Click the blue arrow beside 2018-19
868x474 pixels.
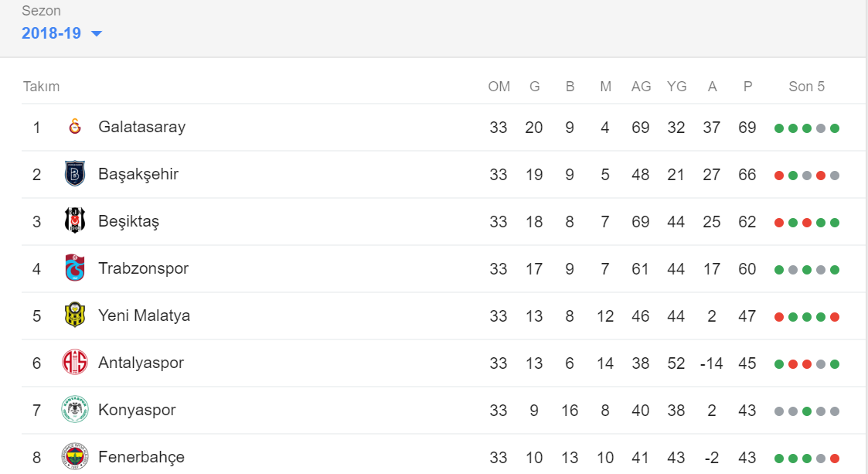click(x=97, y=34)
